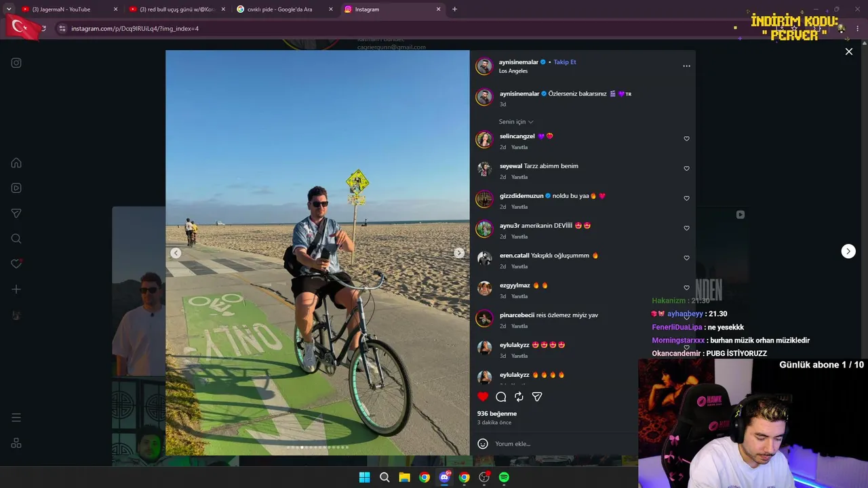Reply to selincangzel's comment with Yanıtla

(x=519, y=147)
